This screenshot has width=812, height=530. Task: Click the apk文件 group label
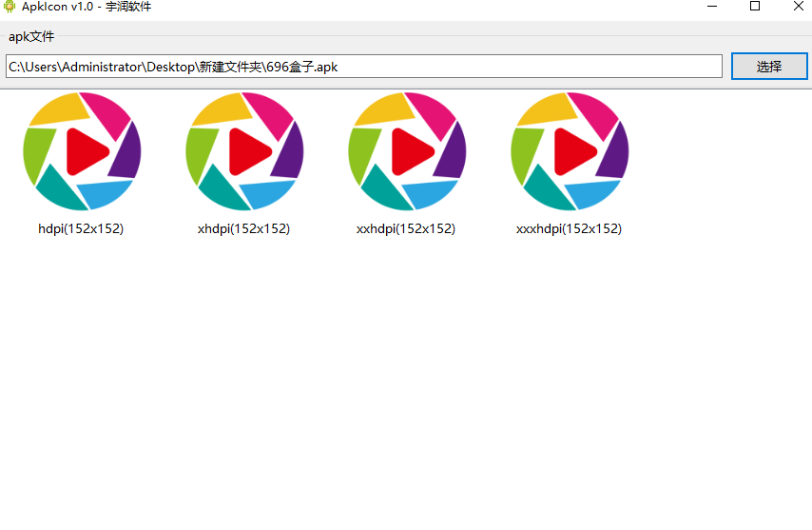click(x=31, y=37)
